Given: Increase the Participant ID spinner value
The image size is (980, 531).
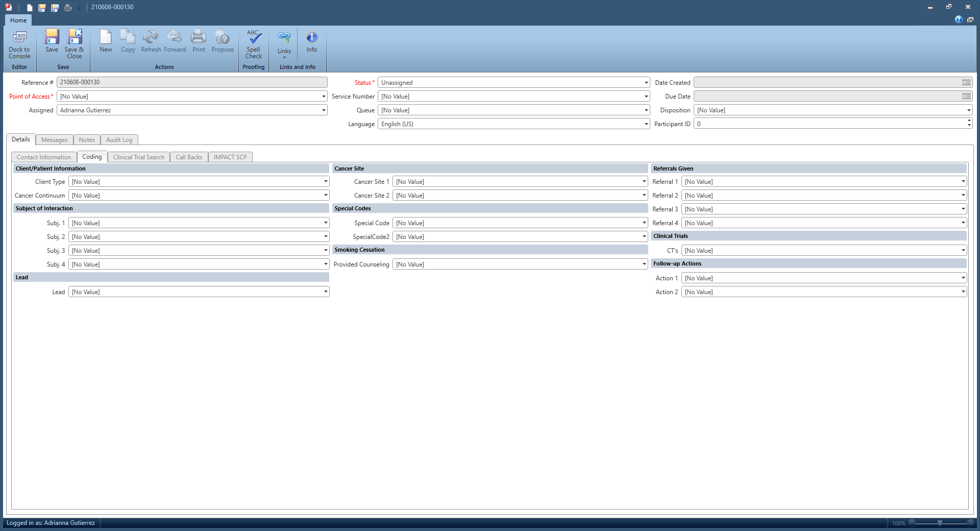Looking at the screenshot, I should click(969, 122).
